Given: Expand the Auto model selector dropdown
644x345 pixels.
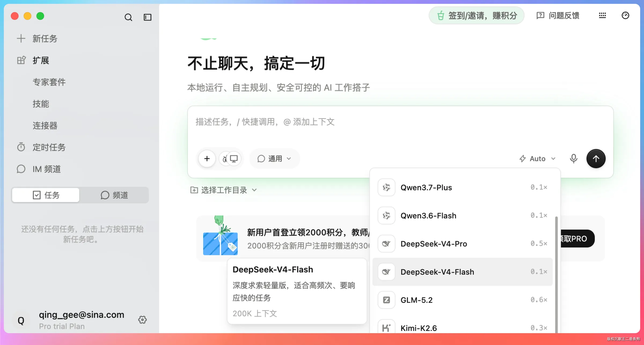Looking at the screenshot, I should coord(537,159).
